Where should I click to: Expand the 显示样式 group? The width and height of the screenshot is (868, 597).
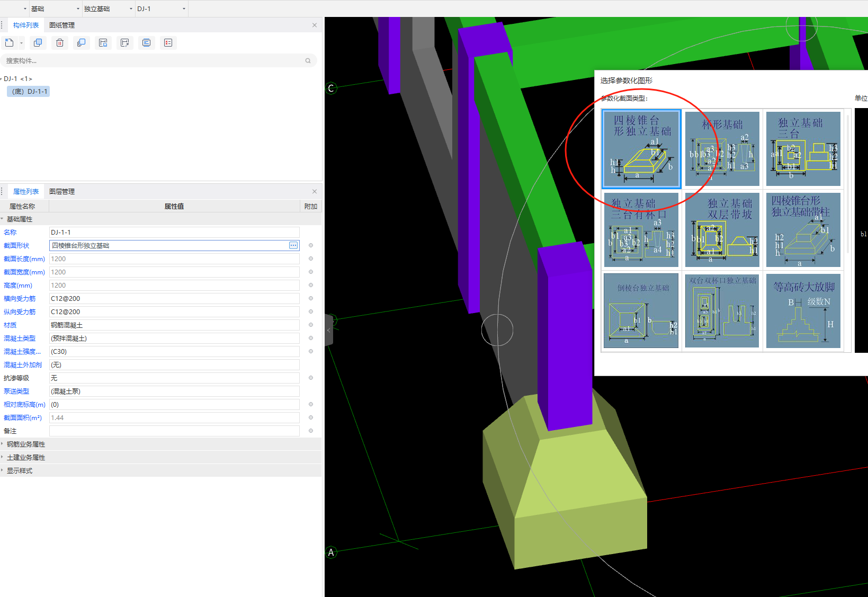[x=2, y=470]
